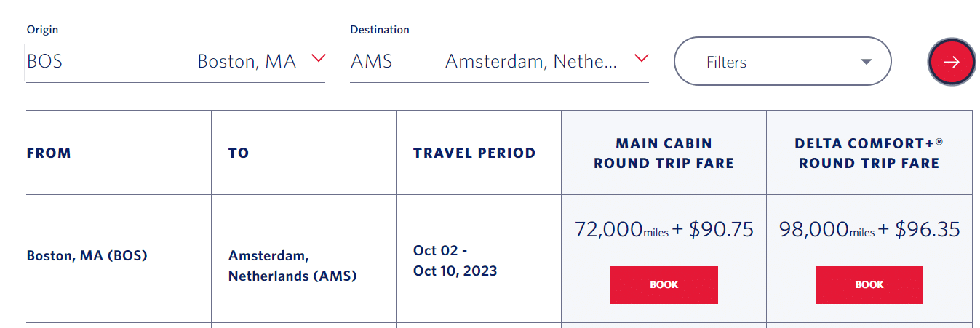
Task: Book the Delta Comfort+ round trip fare
Action: point(869,284)
